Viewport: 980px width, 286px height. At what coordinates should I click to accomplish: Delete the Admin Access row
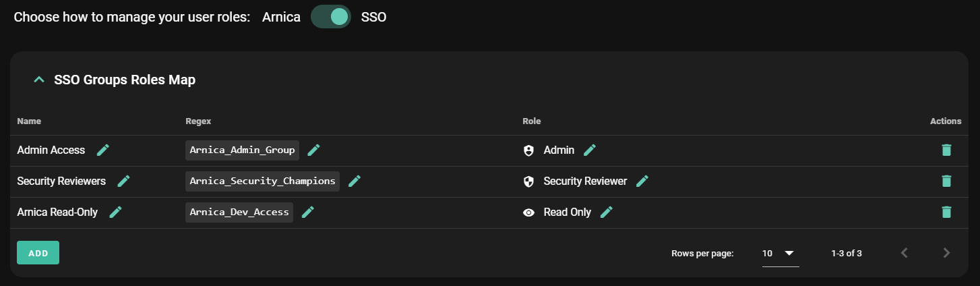(946, 150)
